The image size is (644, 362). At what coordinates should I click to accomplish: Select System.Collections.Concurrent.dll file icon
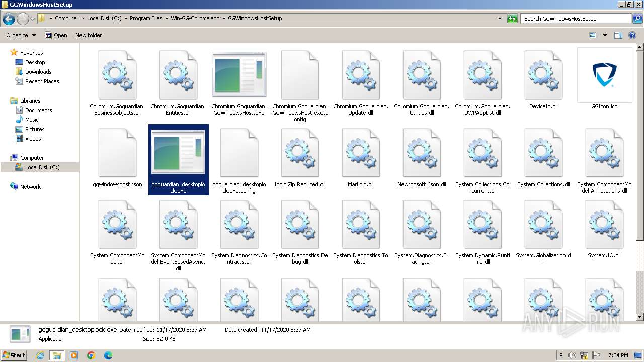click(x=482, y=152)
